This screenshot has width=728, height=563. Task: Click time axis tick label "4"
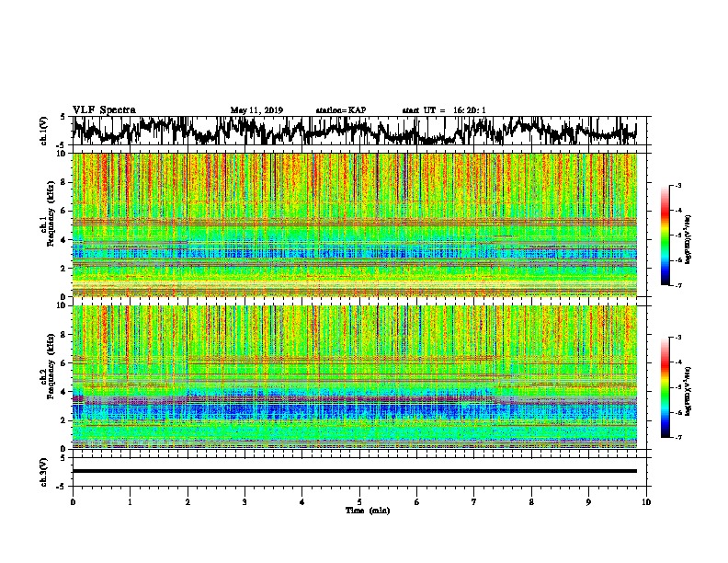(x=302, y=502)
